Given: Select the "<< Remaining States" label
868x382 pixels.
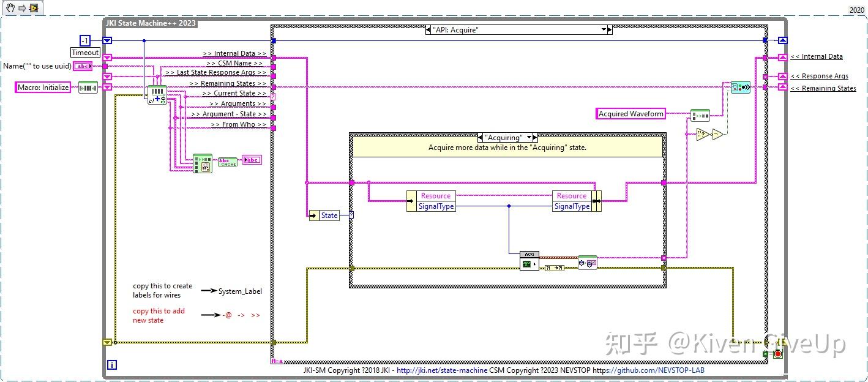Looking at the screenshot, I should [823, 88].
